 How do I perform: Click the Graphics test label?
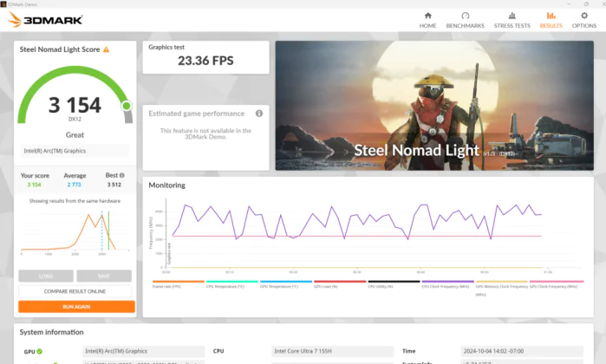pos(166,47)
